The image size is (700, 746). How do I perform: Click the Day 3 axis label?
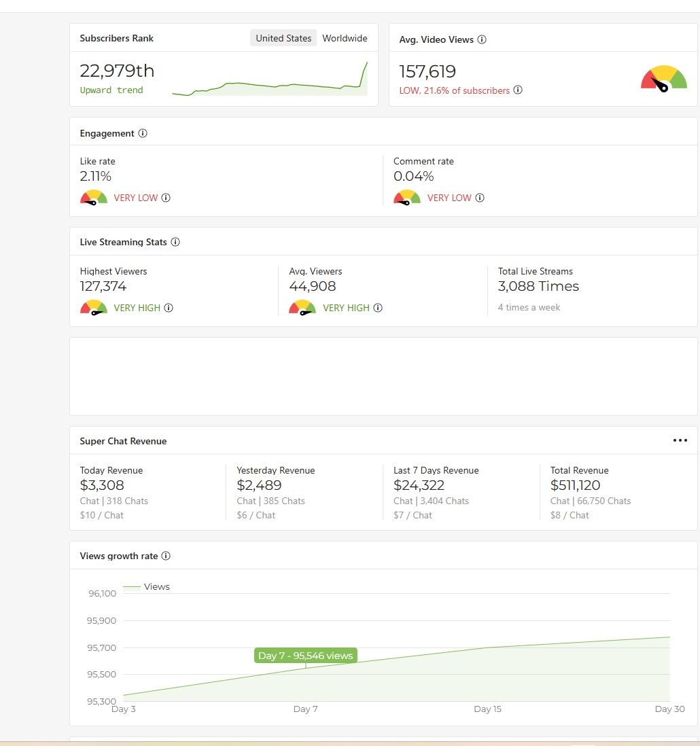click(123, 709)
